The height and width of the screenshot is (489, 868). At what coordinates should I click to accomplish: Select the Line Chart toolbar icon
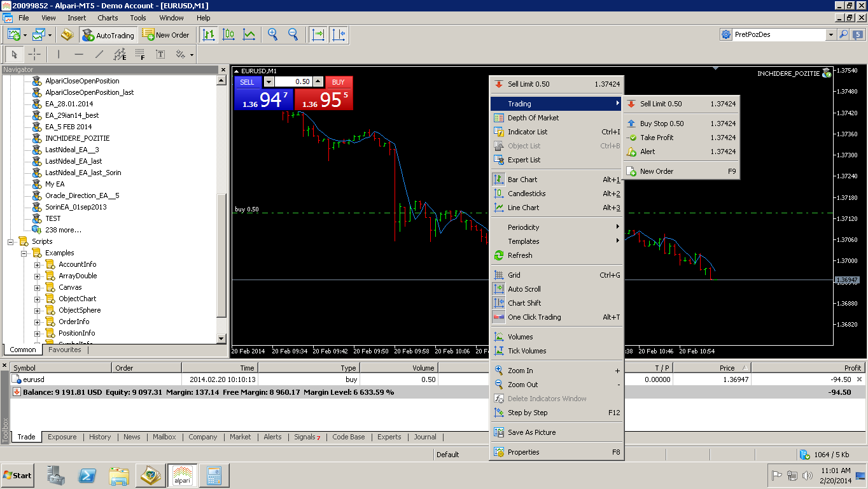248,34
